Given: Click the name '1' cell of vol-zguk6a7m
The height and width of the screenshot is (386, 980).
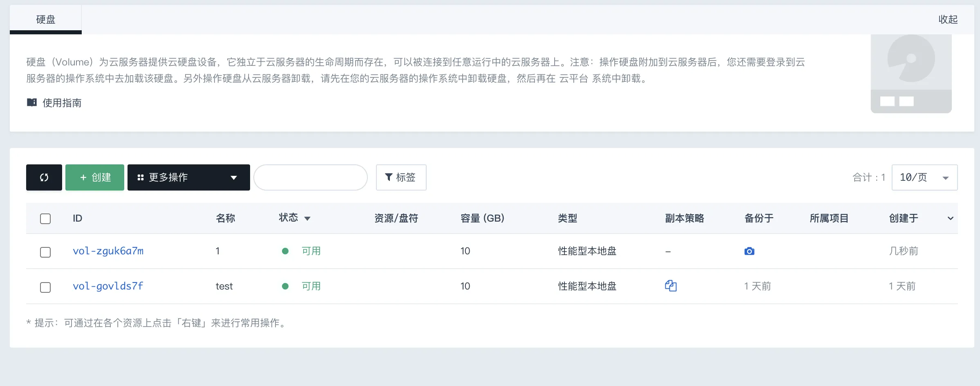Looking at the screenshot, I should pyautogui.click(x=218, y=251).
